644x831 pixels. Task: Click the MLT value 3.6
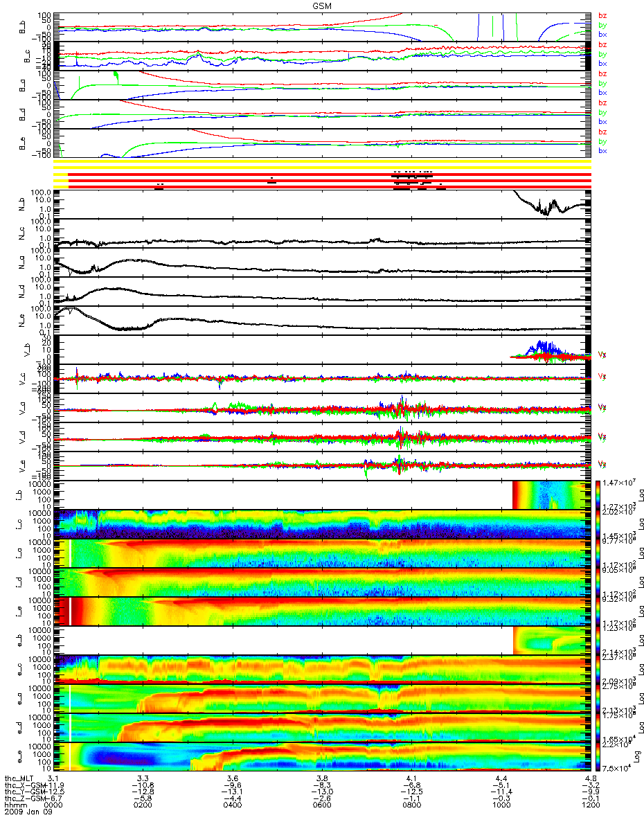coord(233,778)
